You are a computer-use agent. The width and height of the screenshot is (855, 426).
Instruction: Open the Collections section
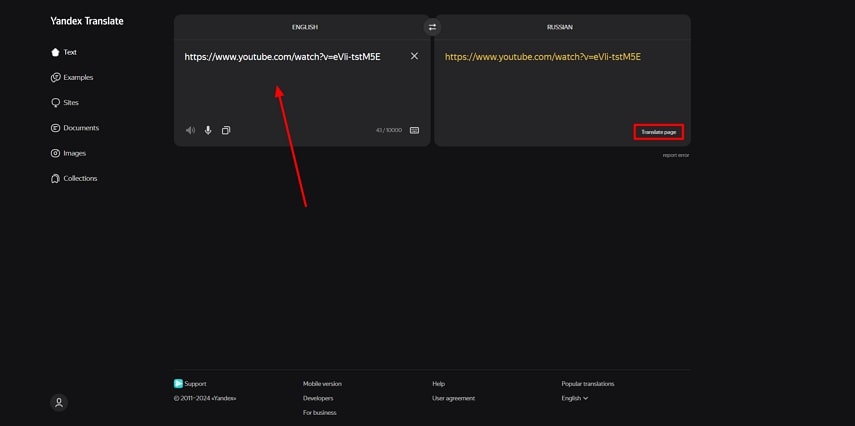point(74,178)
